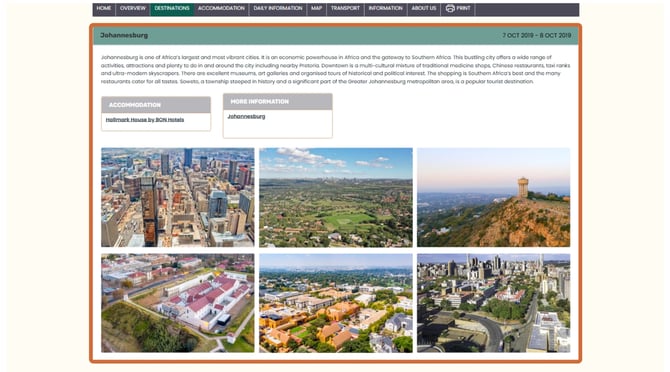Click the More Information box header

(x=278, y=102)
